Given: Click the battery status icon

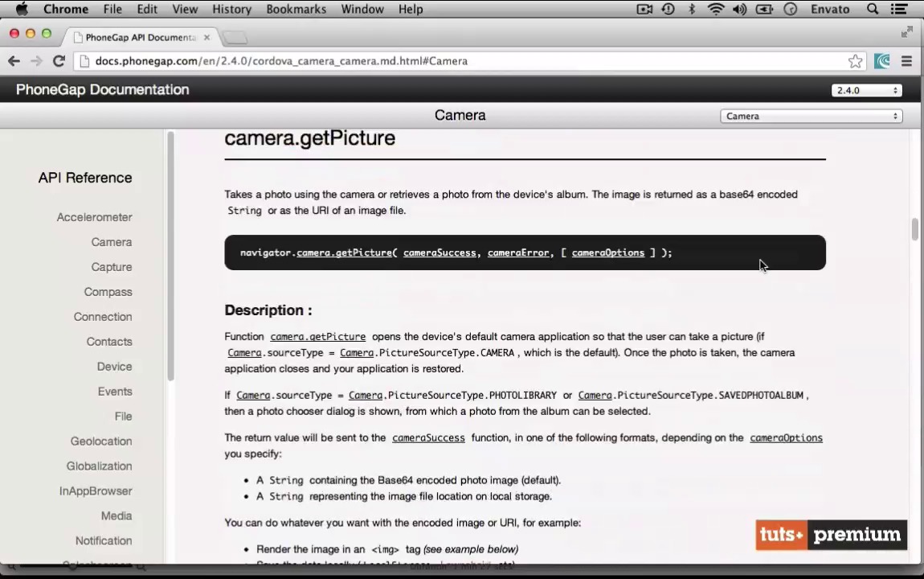Looking at the screenshot, I should pos(764,9).
